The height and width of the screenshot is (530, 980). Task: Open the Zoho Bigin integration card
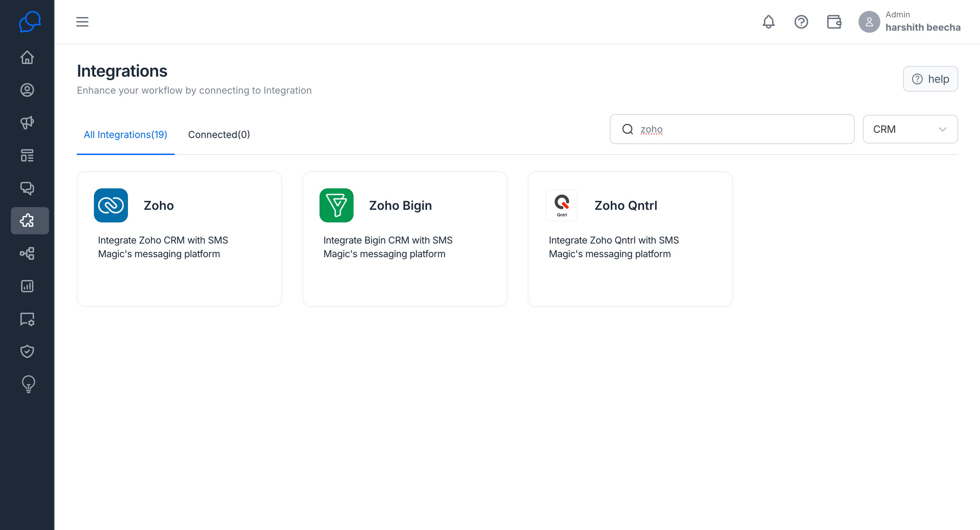coord(404,239)
